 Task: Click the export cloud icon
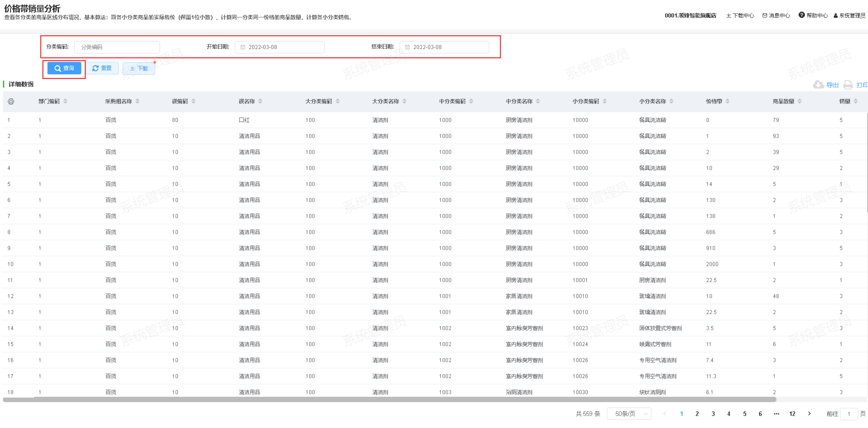click(x=818, y=85)
